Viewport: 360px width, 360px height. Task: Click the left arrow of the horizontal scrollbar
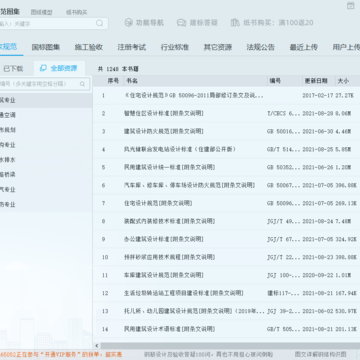(x=97, y=345)
